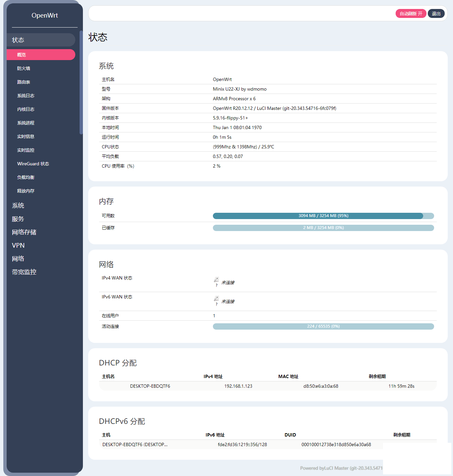Click the load average 0.57, 0.20, 0.07
Screen dimensions: 453x476
tap(228, 156)
